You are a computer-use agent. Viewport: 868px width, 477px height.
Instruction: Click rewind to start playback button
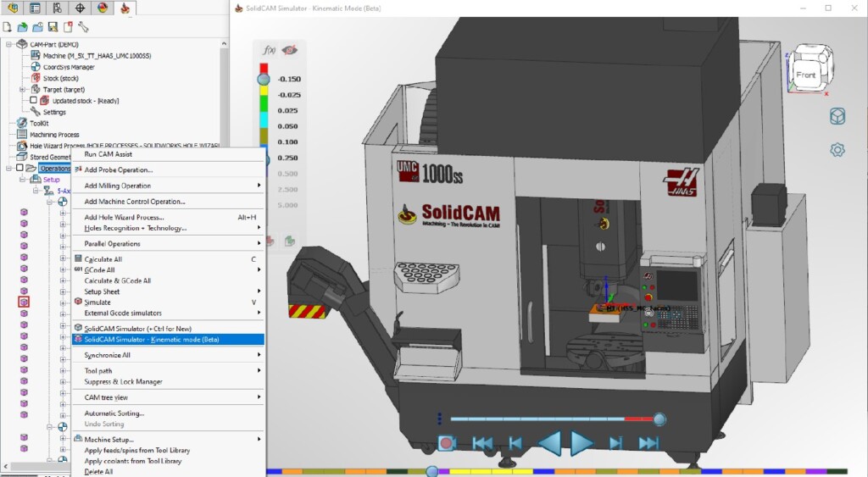482,443
